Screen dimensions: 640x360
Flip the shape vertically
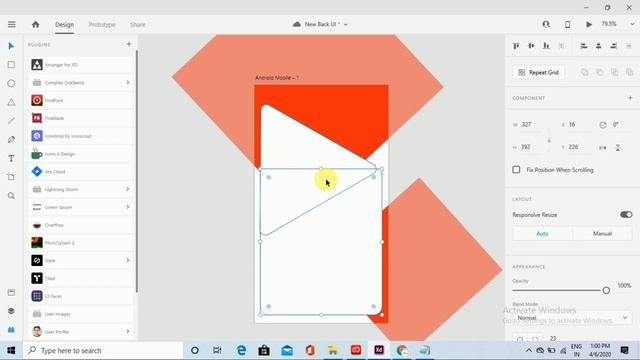618,147
